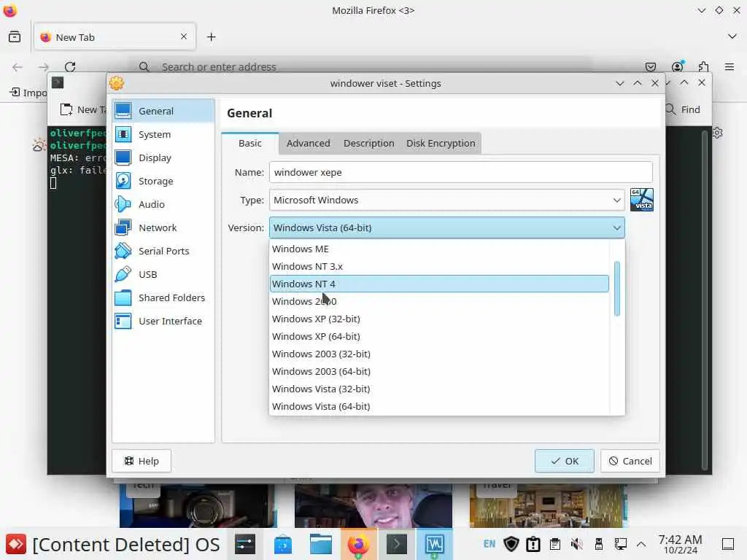Viewport: 747px width, 560px height.
Task: Expand hidden system tray icons
Action: coord(641,544)
